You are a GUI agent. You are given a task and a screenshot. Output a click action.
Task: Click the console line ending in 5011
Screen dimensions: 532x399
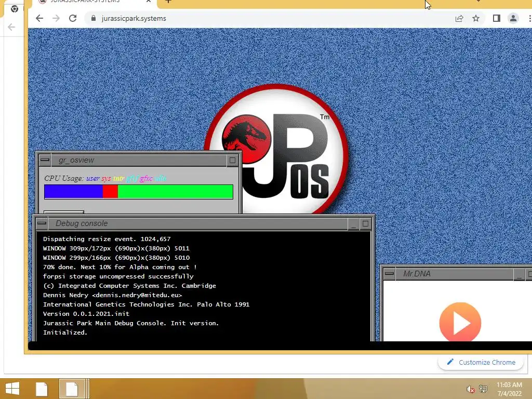pos(116,248)
